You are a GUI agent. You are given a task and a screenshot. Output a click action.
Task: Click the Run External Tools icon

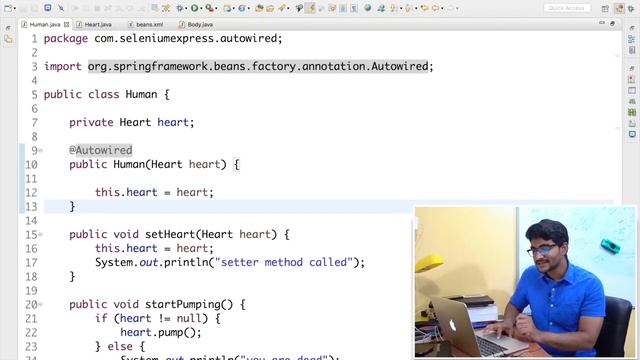click(209, 8)
